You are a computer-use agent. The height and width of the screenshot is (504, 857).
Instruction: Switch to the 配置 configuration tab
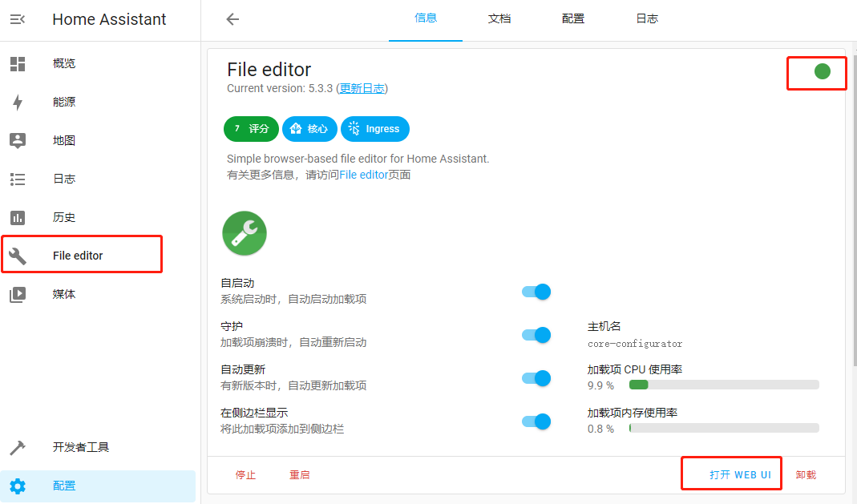pos(572,19)
